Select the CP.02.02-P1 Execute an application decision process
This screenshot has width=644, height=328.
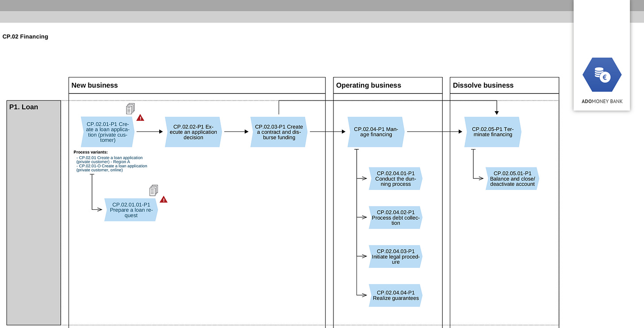coord(193,132)
